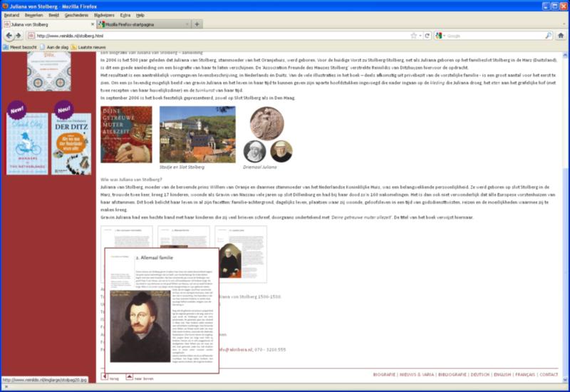Reload the page with the refresh icon

pyautogui.click(x=427, y=36)
